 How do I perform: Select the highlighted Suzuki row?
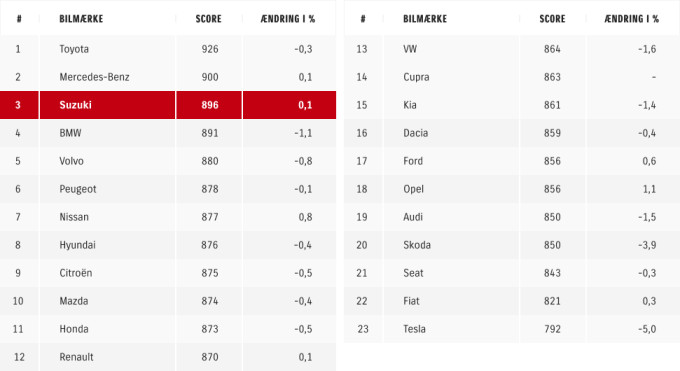(x=168, y=105)
